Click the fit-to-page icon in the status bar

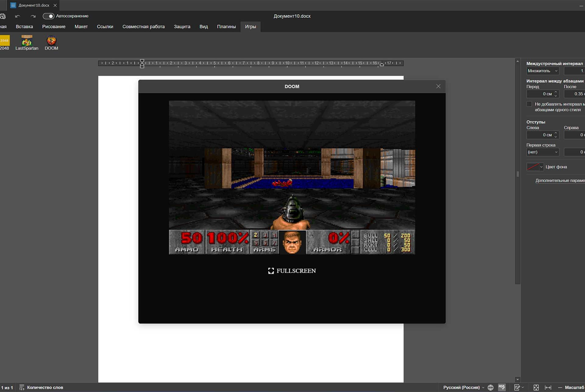tap(536, 387)
